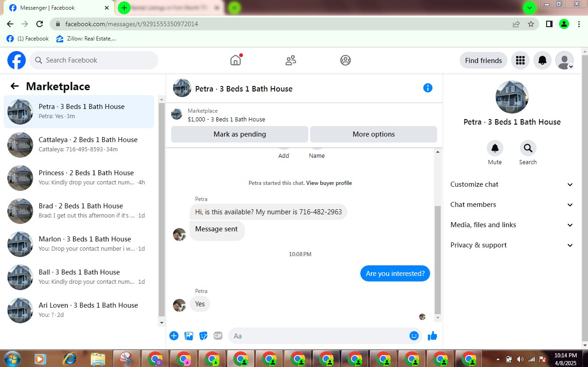Screen dimensions: 588x367
Task: Select the Messenger | Facebook tab
Action: (59, 8)
